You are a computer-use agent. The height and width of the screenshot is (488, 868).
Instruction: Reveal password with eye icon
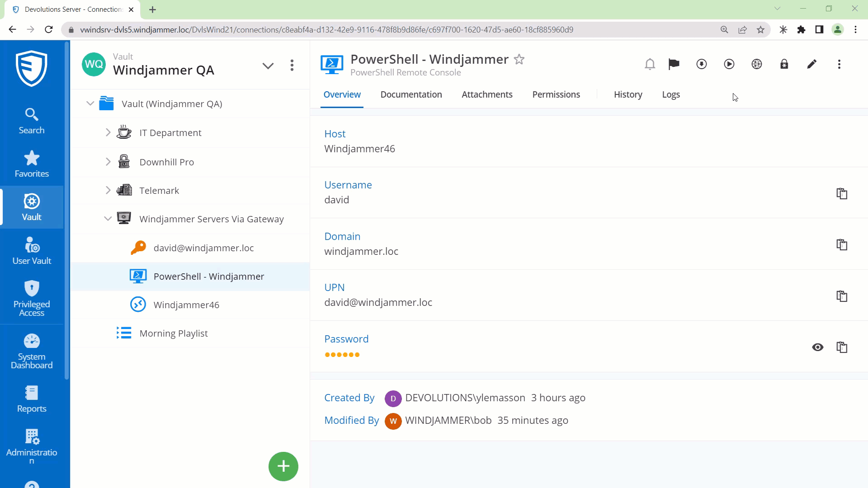[818, 347]
